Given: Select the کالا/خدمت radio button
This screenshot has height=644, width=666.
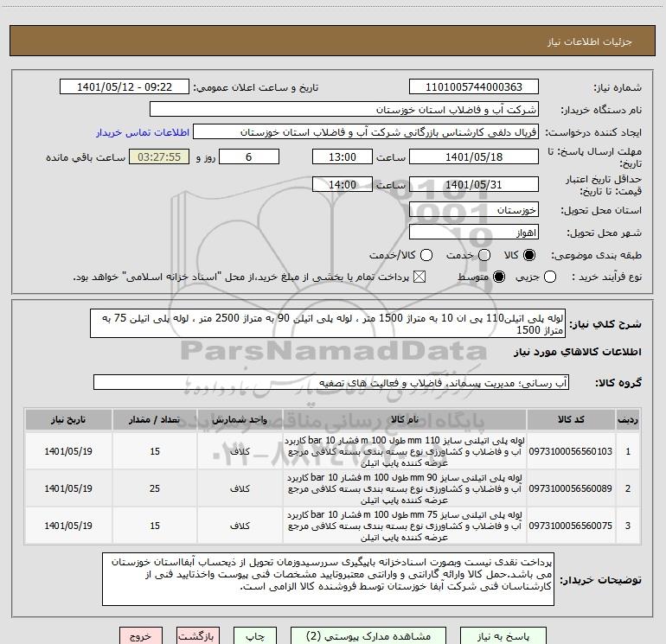Looking at the screenshot, I should (426, 255).
